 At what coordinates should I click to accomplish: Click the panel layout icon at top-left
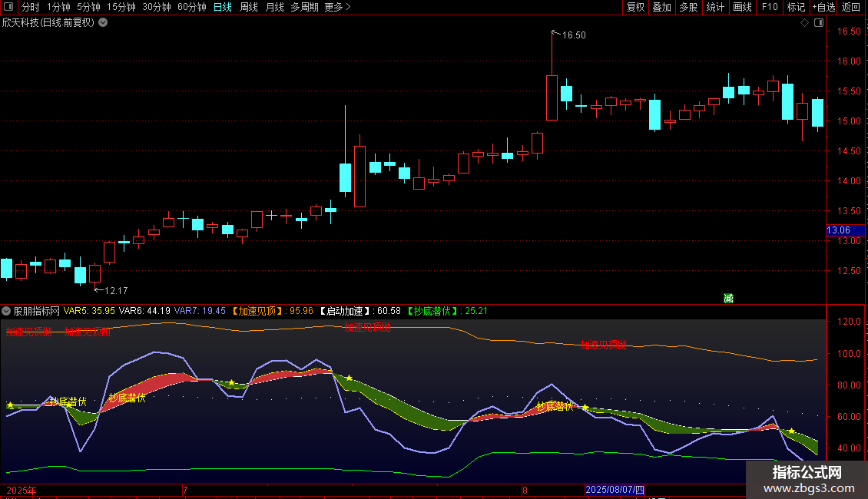[8, 7]
